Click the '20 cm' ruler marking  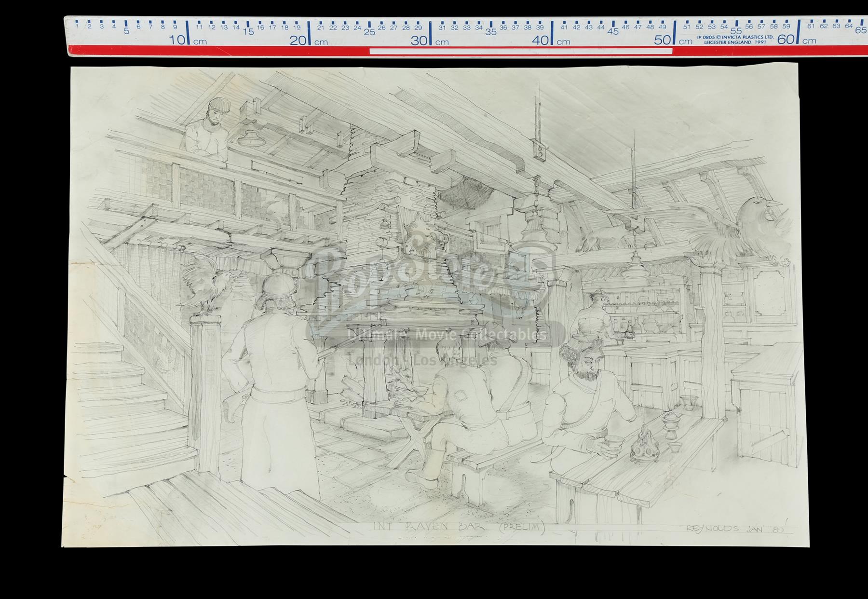[x=309, y=41]
